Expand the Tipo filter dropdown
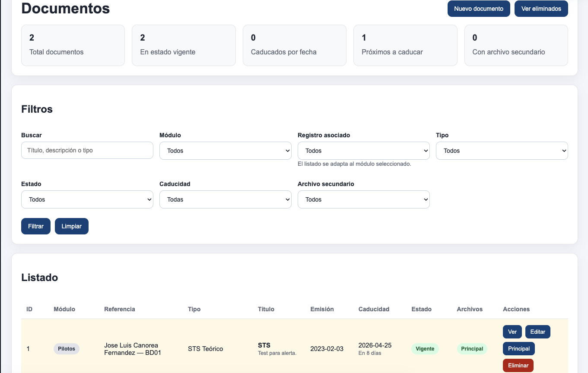The width and height of the screenshot is (588, 373). point(502,151)
